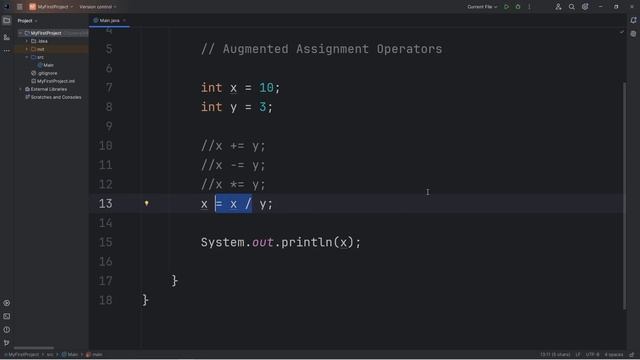Open IDE settings gear
Viewport: 640px width, 360px height.
point(585,7)
